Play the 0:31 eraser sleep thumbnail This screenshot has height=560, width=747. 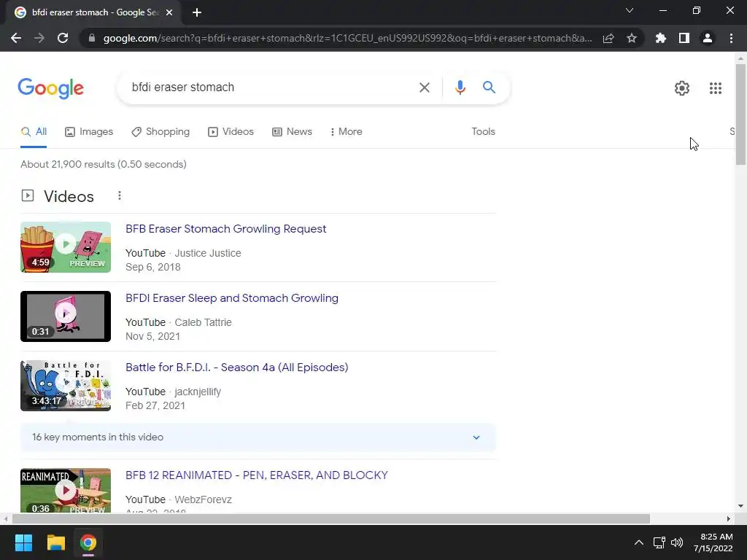pyautogui.click(x=66, y=316)
